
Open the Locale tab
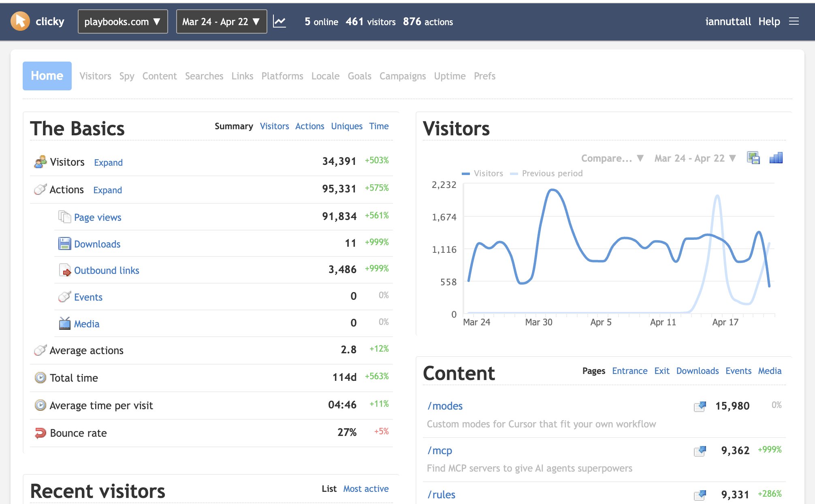point(325,76)
